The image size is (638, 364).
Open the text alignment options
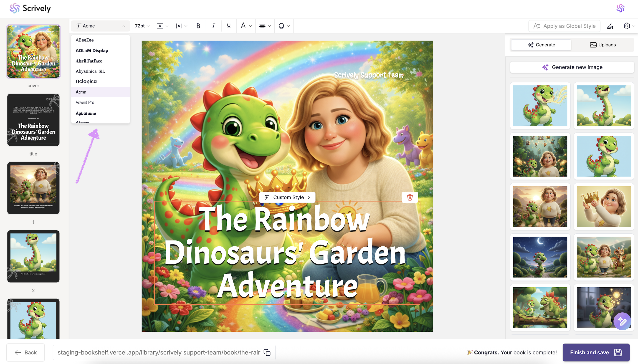coord(265,26)
